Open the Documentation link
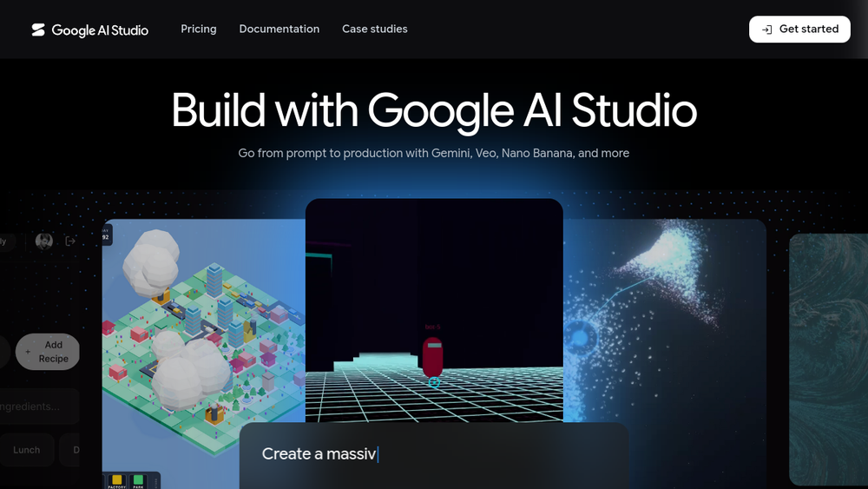 279,29
